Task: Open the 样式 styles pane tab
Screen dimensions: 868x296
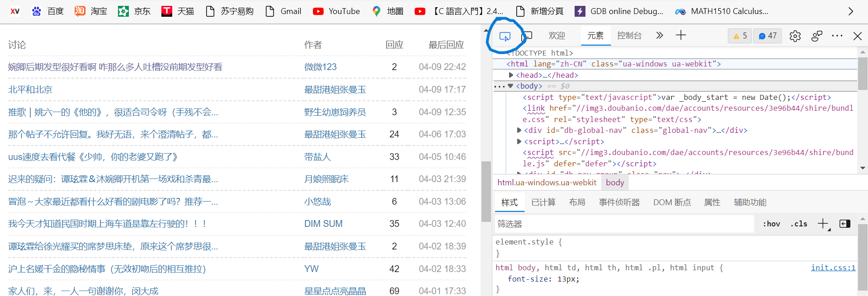Action: click(x=509, y=202)
